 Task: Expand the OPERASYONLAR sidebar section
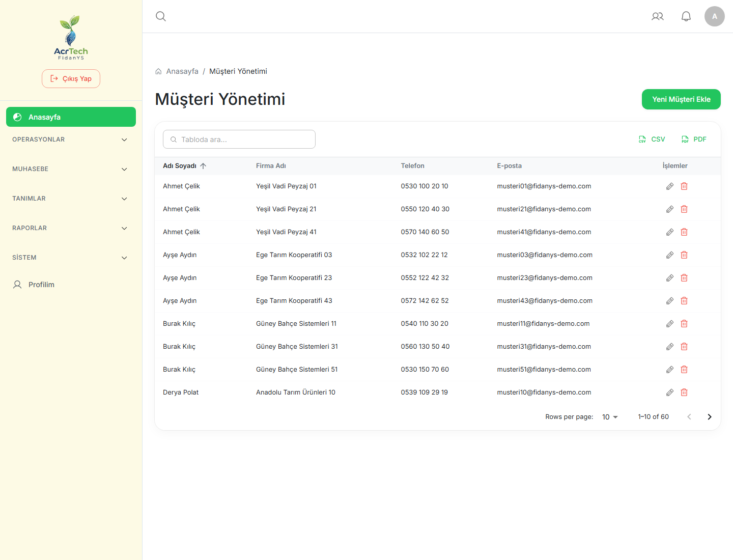[71, 139]
